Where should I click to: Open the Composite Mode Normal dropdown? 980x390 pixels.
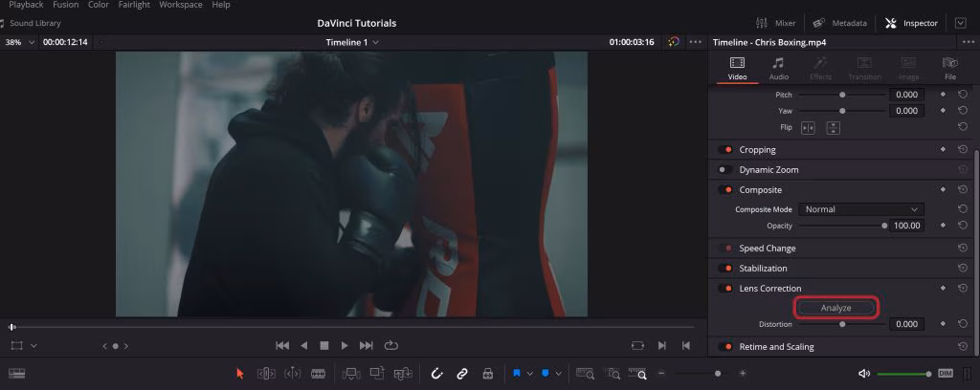pyautogui.click(x=861, y=209)
